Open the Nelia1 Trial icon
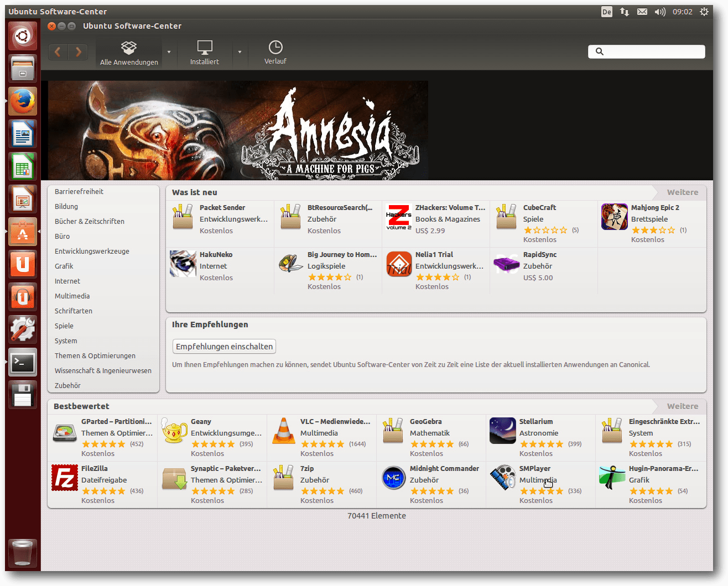This screenshot has height=586, width=728. coord(399,264)
